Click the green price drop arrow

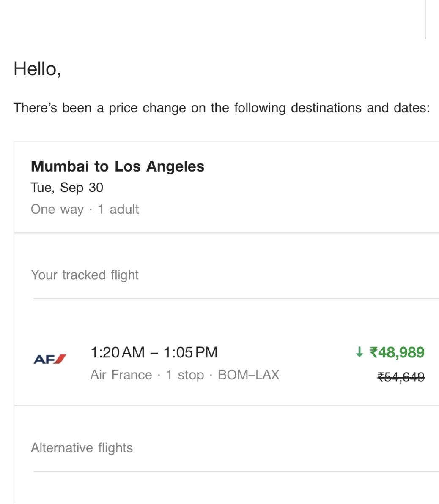pos(359,352)
